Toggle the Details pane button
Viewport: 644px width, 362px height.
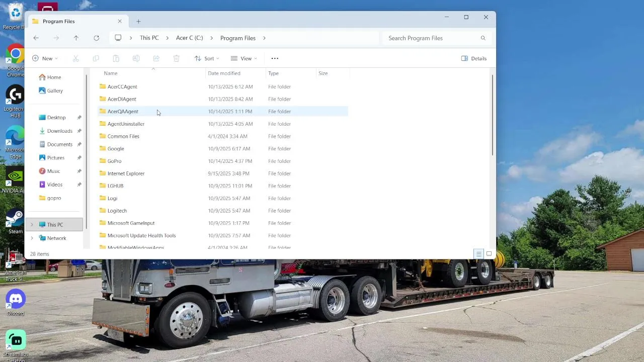point(474,58)
